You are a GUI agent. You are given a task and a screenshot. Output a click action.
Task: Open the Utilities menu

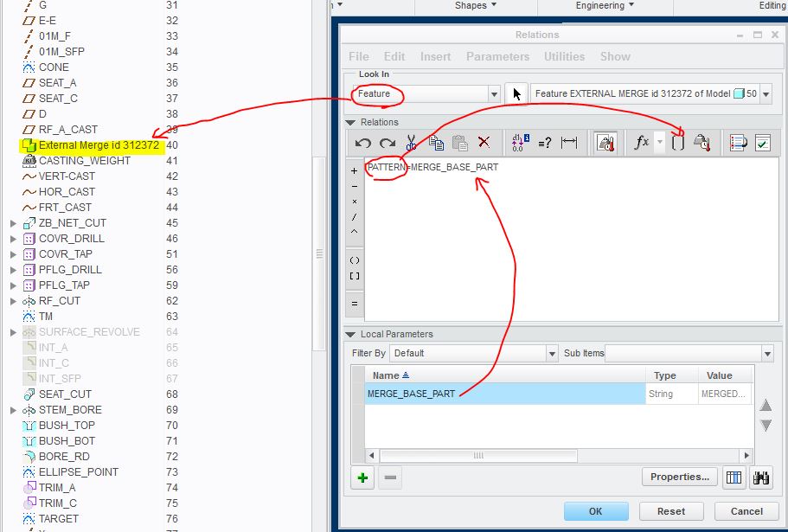tap(564, 56)
